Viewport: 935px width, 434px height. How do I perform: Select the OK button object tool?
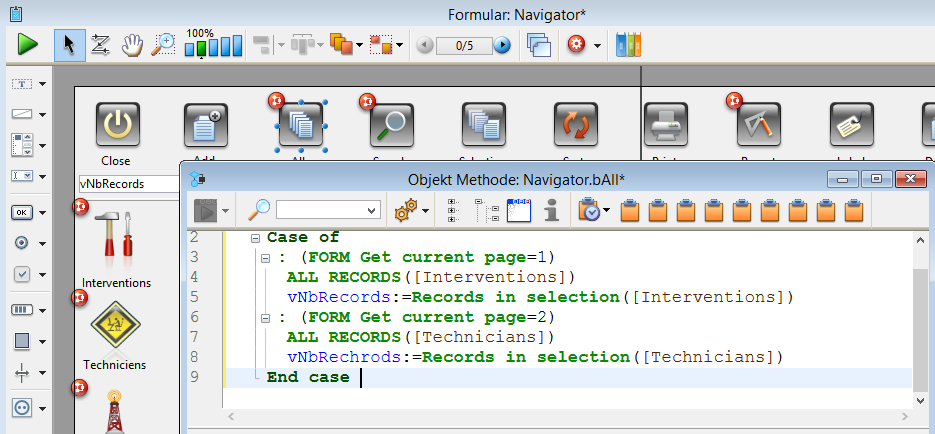[x=22, y=212]
